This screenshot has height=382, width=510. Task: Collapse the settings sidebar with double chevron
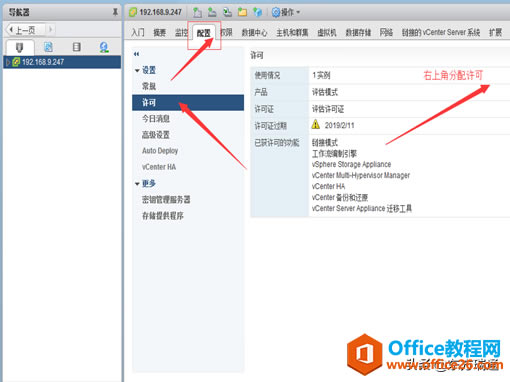(x=136, y=54)
